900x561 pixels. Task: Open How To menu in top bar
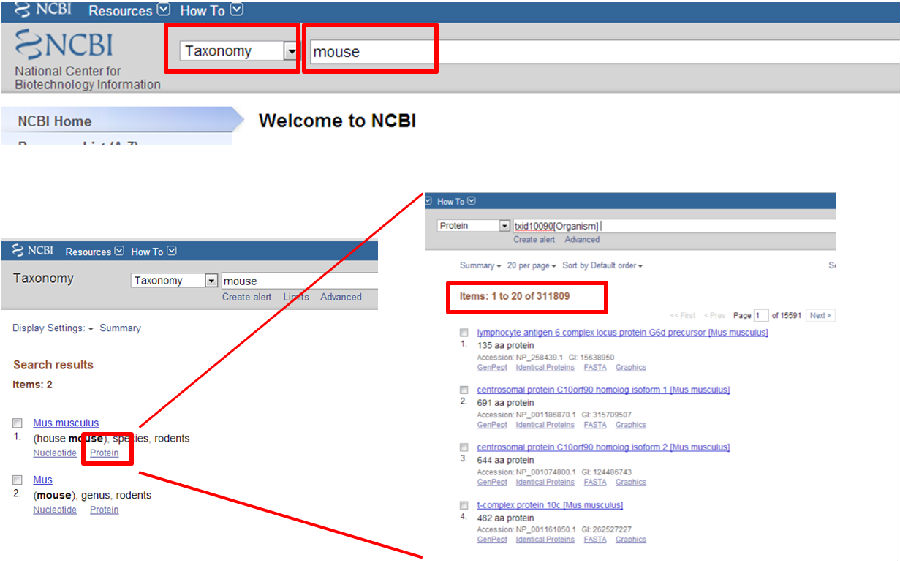[x=211, y=10]
